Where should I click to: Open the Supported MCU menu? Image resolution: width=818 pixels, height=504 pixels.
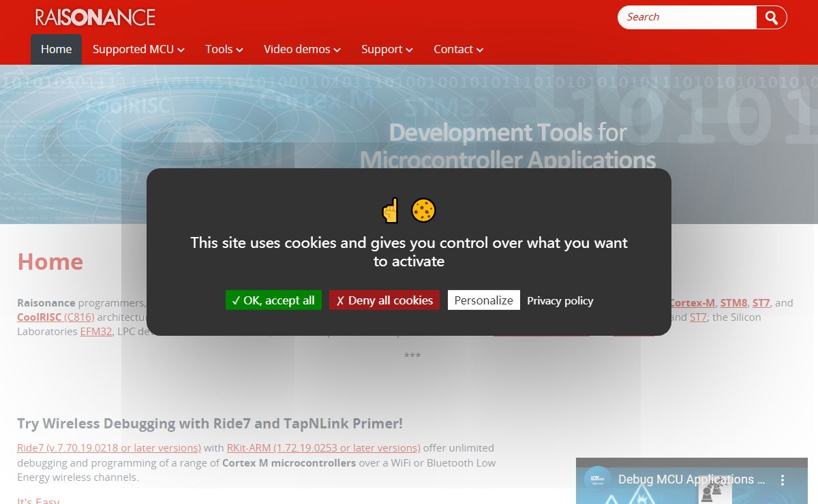(x=138, y=49)
